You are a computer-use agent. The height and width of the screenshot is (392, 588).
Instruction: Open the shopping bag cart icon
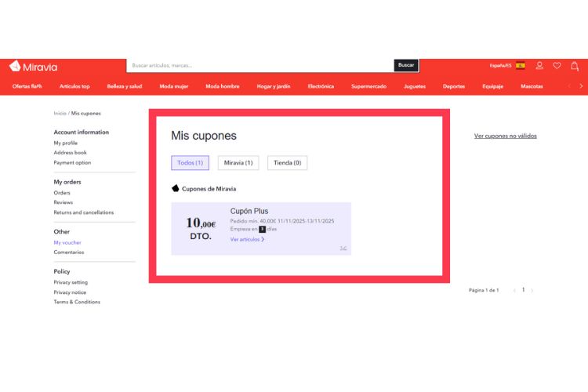click(x=574, y=66)
